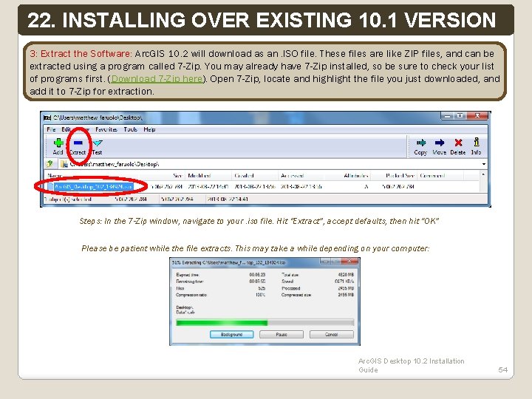Screen dimensions: 532x399
Task: Open the Edit menu
Action: 66,129
